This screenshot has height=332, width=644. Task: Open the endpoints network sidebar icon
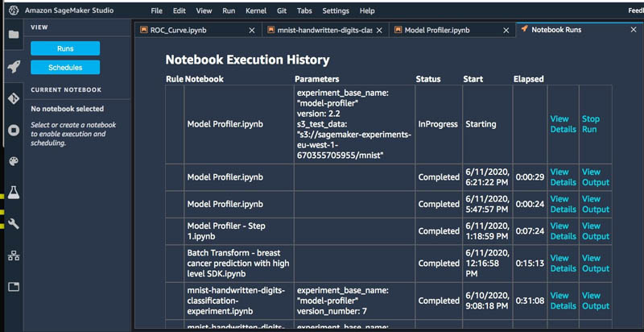14,255
